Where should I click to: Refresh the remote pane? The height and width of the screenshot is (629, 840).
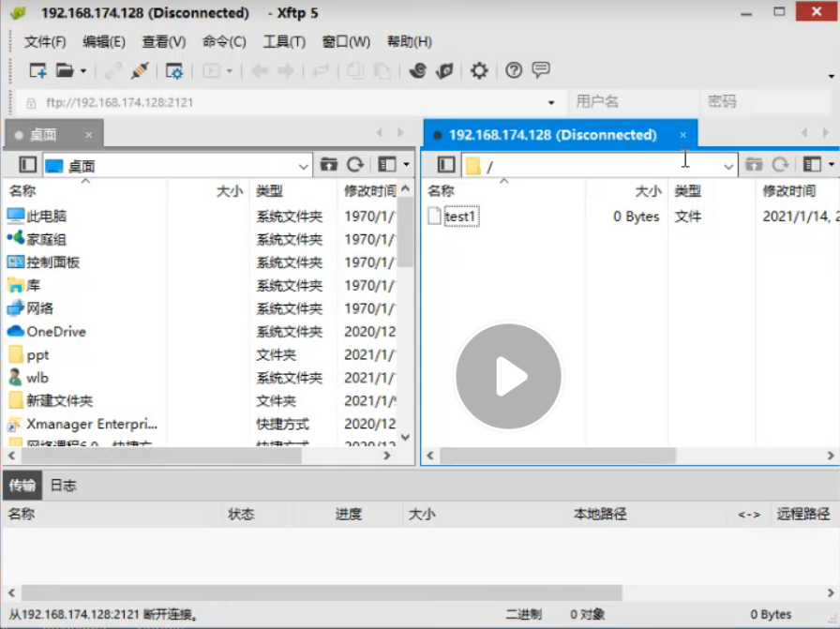tap(781, 164)
